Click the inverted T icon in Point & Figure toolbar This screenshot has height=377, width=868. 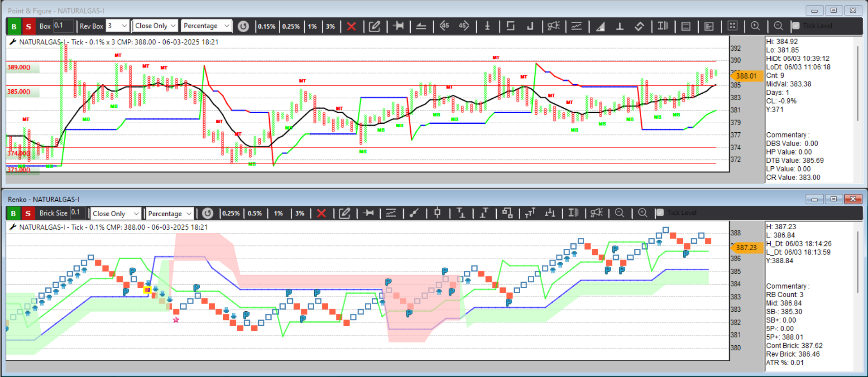(x=620, y=26)
